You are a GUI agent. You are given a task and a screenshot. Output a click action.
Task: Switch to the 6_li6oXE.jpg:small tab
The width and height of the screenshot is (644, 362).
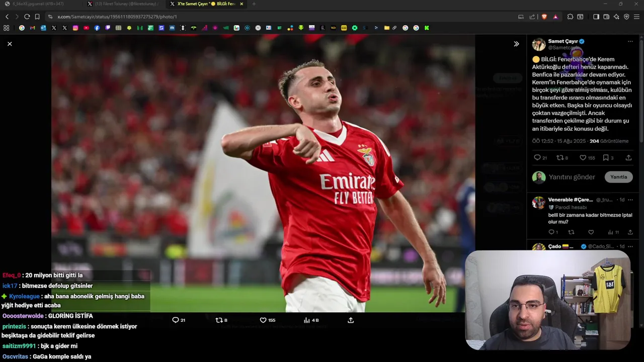tap(41, 4)
